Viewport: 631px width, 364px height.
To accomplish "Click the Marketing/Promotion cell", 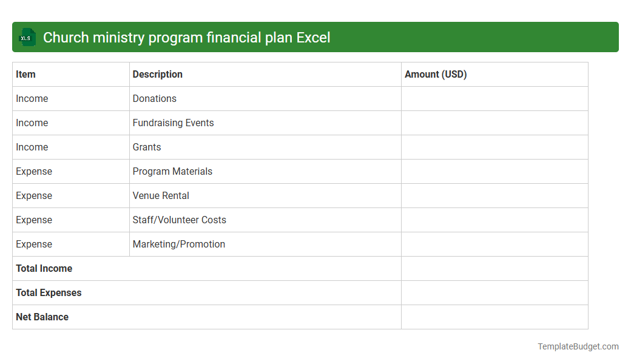I will point(178,244).
